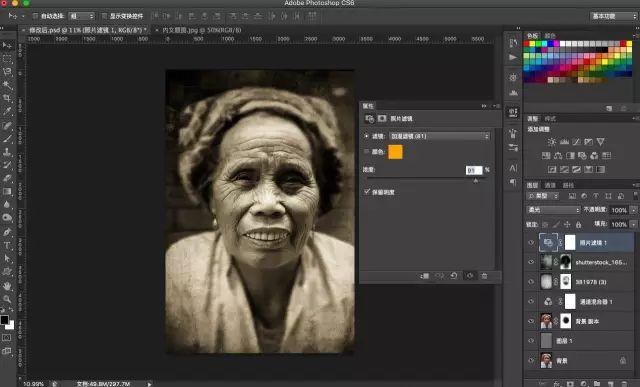
Task: Add a Channel Mixer adjustment icon
Action: (594, 156)
